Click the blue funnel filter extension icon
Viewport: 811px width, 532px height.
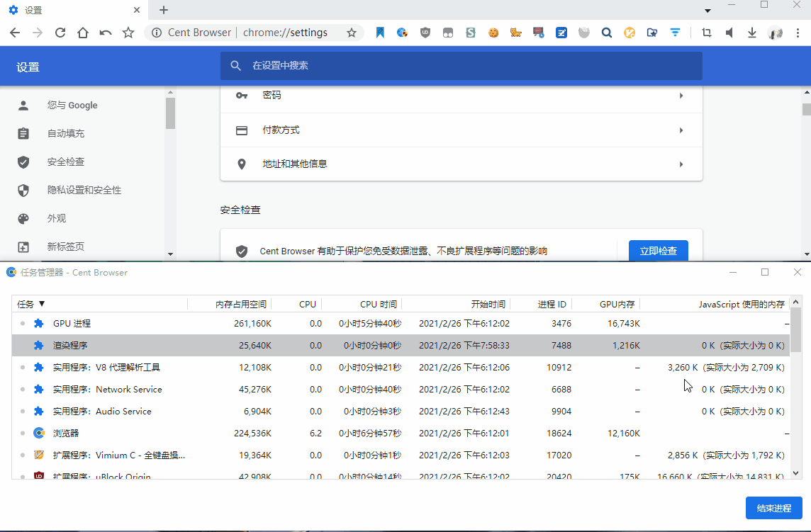click(x=675, y=33)
